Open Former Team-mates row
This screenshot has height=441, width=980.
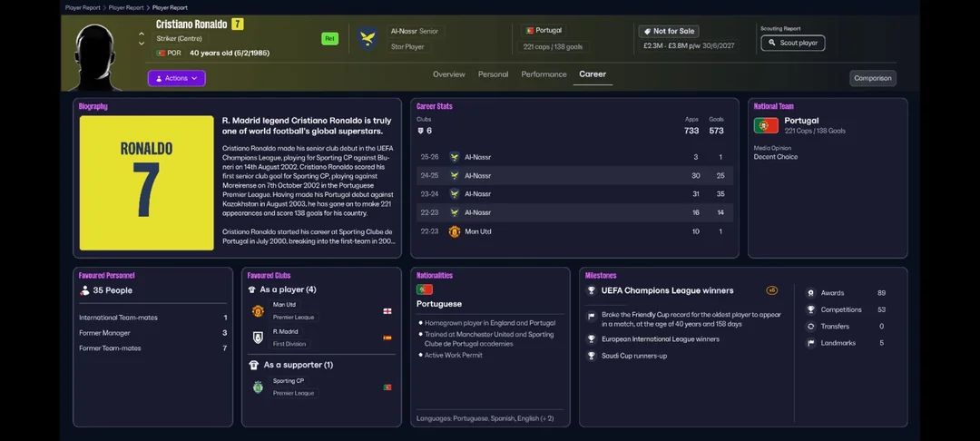click(x=153, y=348)
